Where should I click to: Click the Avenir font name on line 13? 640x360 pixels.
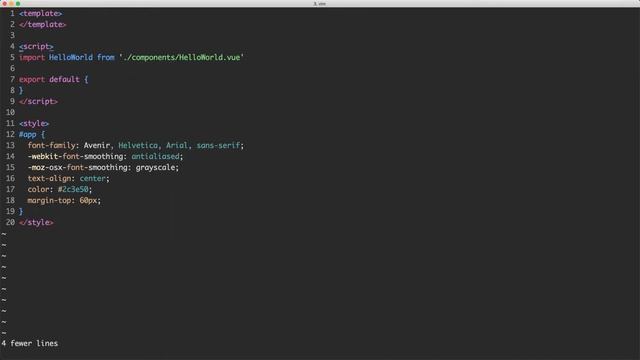pos(97,146)
